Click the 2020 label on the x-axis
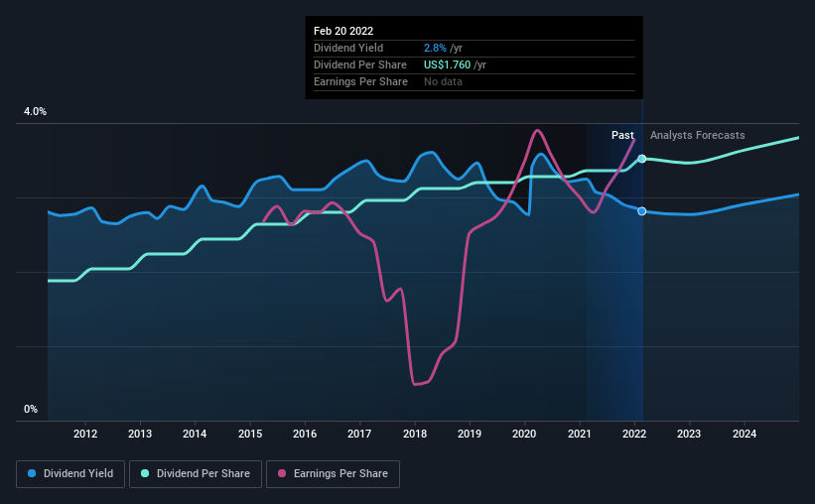Viewport: 815px width, 504px height. (524, 434)
